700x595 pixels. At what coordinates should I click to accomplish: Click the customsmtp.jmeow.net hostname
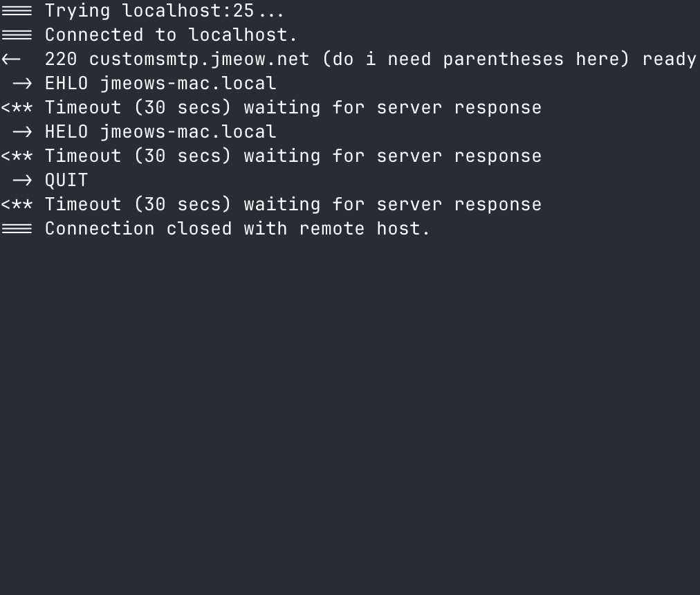click(x=199, y=59)
